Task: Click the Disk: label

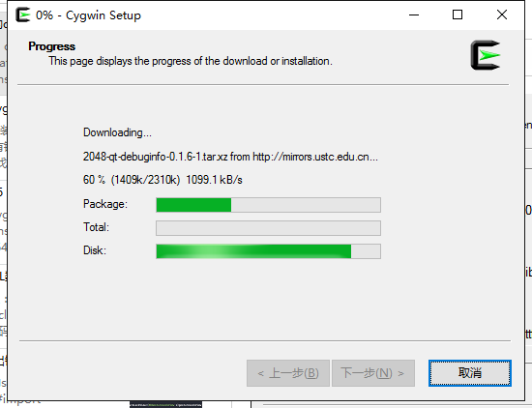Action: coord(95,250)
